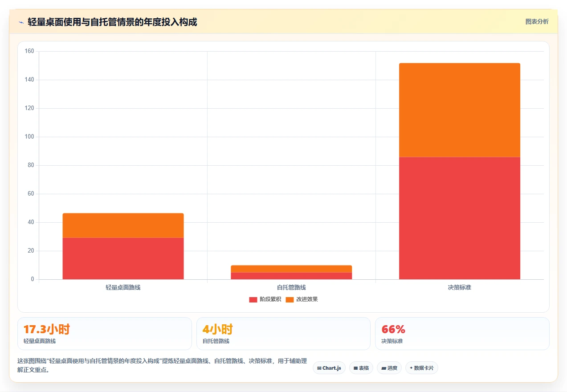Click the 自托管路线 x-axis label

[x=291, y=288]
